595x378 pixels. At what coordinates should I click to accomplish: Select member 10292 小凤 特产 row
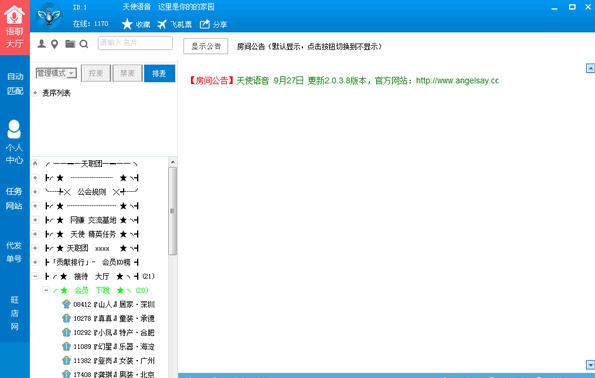109,332
